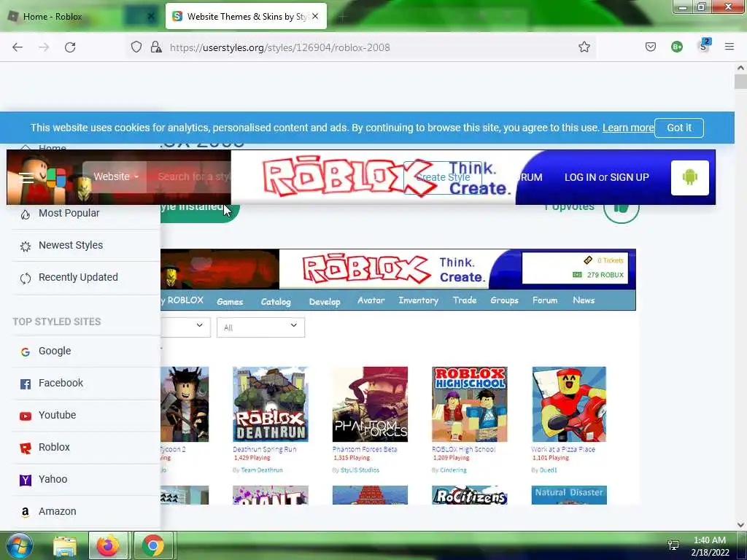The height and width of the screenshot is (560, 747).
Task: Follow the Learn more cookie link
Action: 628,128
